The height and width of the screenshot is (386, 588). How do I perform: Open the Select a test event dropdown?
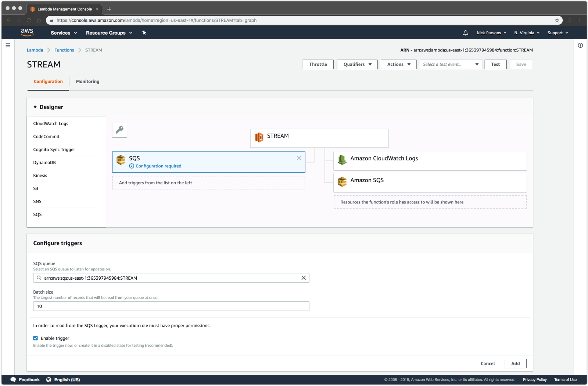pos(451,64)
